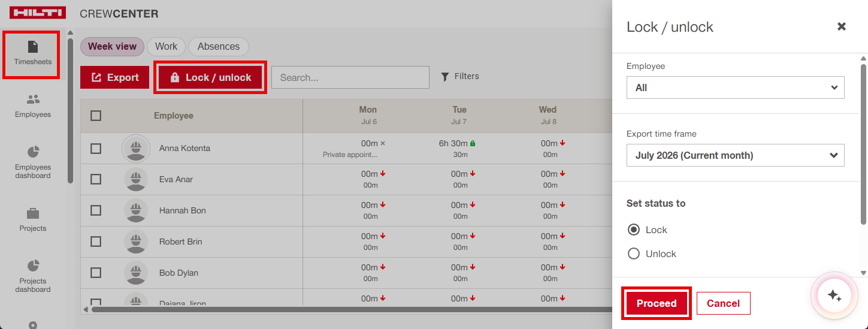Focus the Search input field

tap(350, 77)
